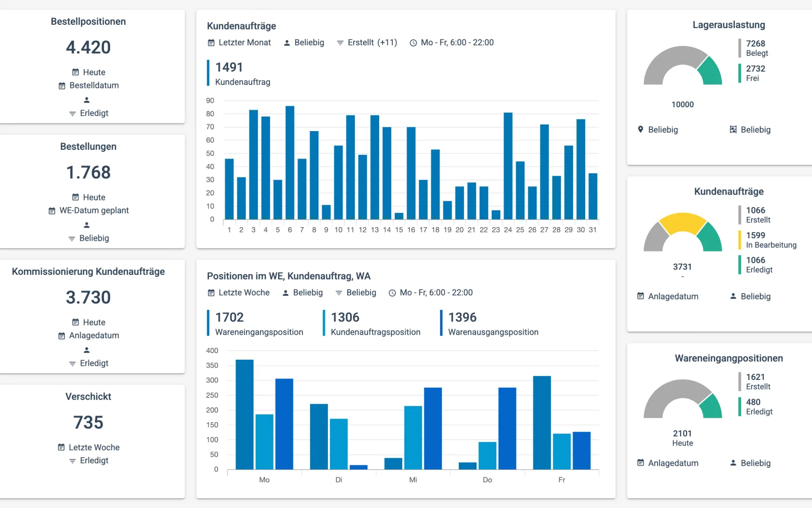This screenshot has width=812, height=508.
Task: Click the yellow In Bearbeitung legend marker
Action: (x=740, y=240)
